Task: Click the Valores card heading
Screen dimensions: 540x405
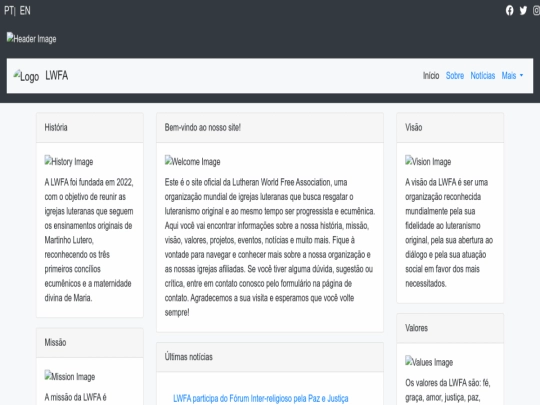Action: [416, 328]
